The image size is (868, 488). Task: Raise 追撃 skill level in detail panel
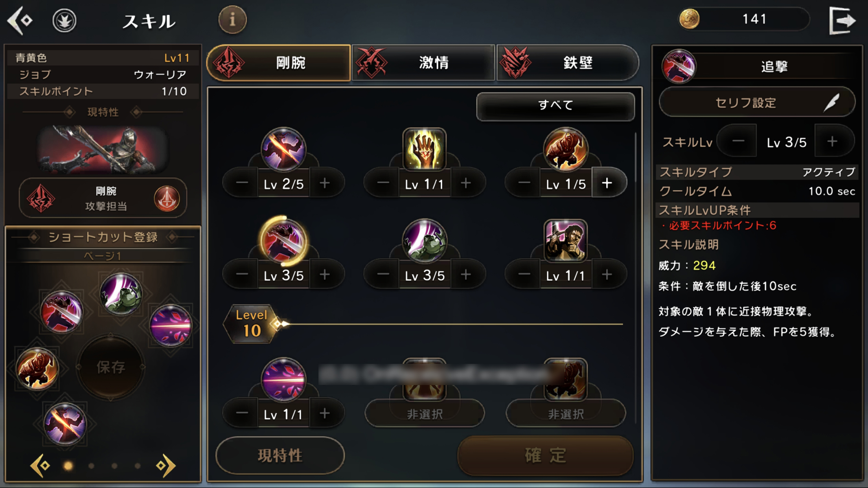pos(832,141)
